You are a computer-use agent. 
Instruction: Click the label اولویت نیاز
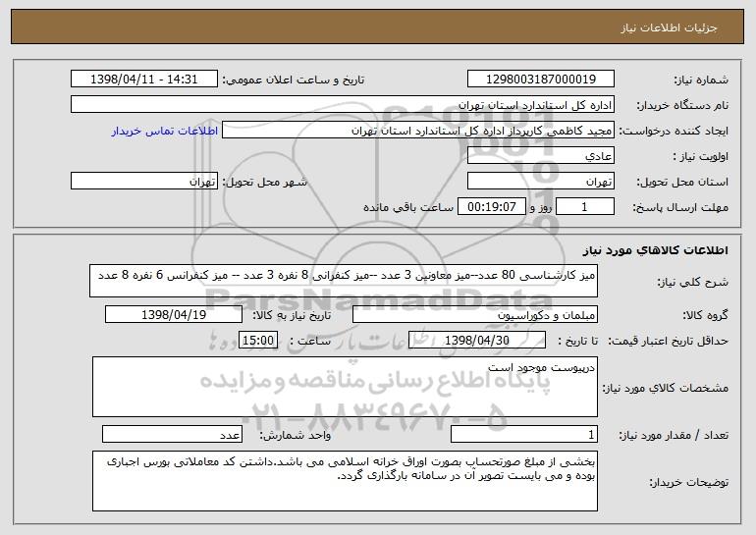pyautogui.click(x=701, y=156)
